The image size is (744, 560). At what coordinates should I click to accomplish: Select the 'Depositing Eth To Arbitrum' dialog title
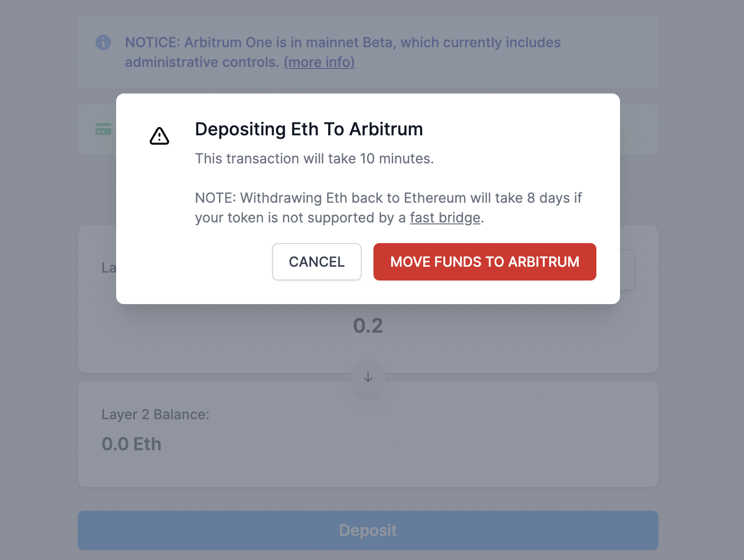coord(309,129)
